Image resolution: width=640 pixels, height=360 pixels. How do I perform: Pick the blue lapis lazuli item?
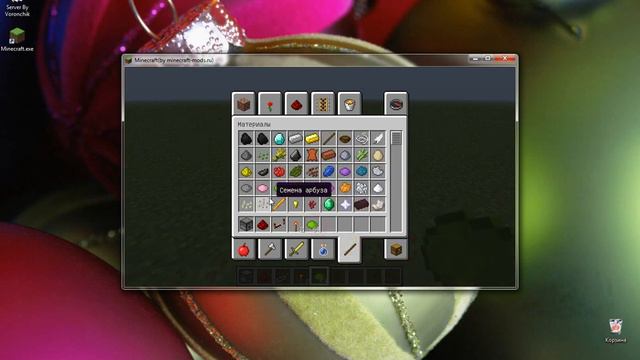tap(329, 171)
